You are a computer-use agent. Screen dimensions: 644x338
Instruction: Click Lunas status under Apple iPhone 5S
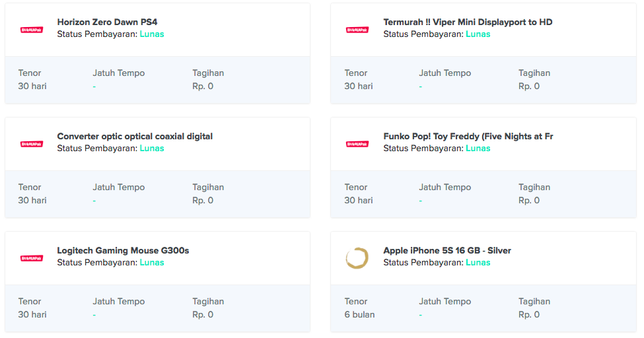(478, 263)
